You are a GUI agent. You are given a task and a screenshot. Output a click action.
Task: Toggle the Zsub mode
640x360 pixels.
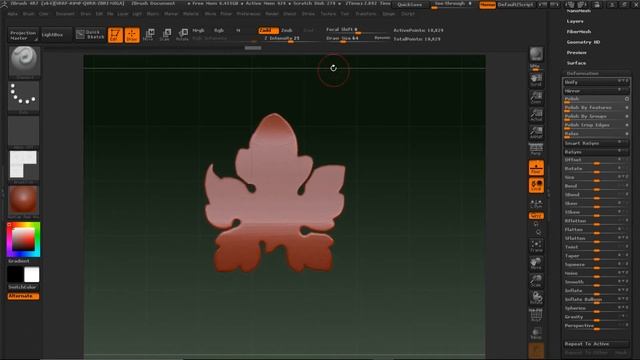click(287, 30)
